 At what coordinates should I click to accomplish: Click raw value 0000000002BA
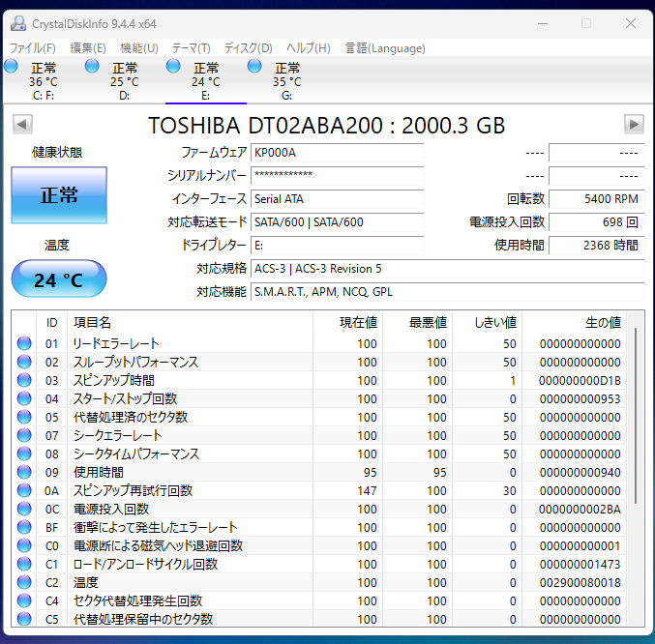[x=580, y=510]
